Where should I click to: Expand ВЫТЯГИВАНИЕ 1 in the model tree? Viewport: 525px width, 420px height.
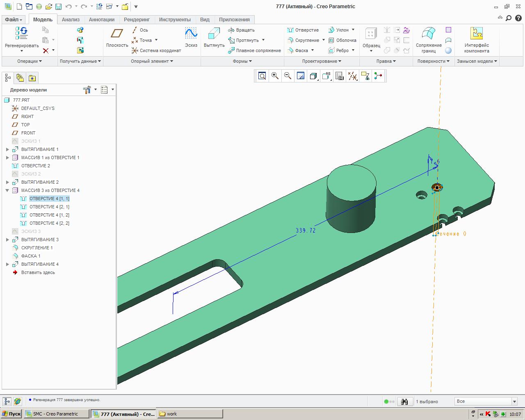coord(7,149)
